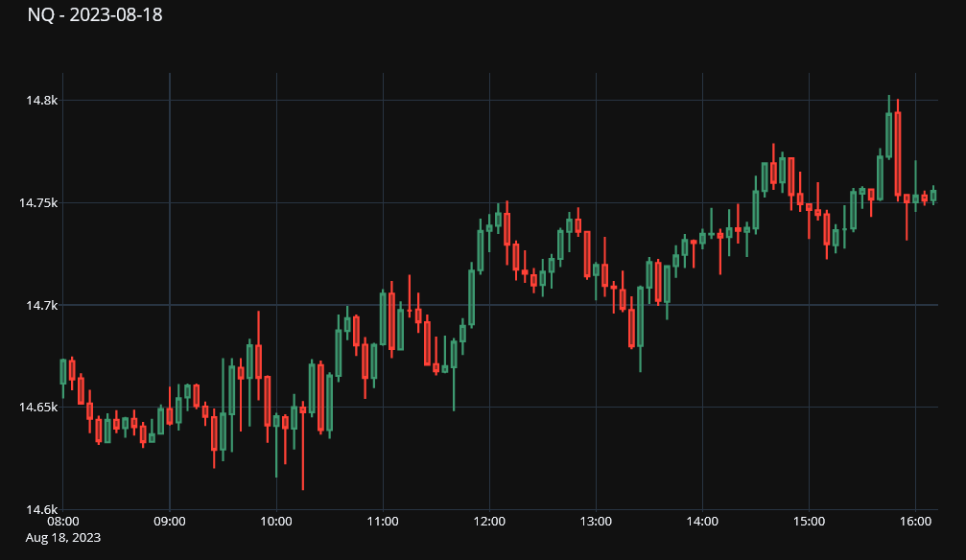The height and width of the screenshot is (560, 966).
Task: Click the 10:00 time label
Action: click(x=276, y=523)
